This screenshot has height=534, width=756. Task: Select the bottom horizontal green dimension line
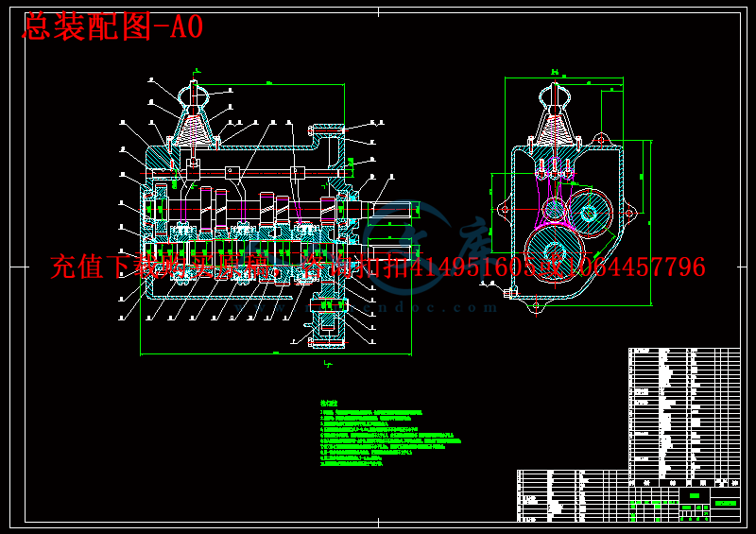(276, 354)
